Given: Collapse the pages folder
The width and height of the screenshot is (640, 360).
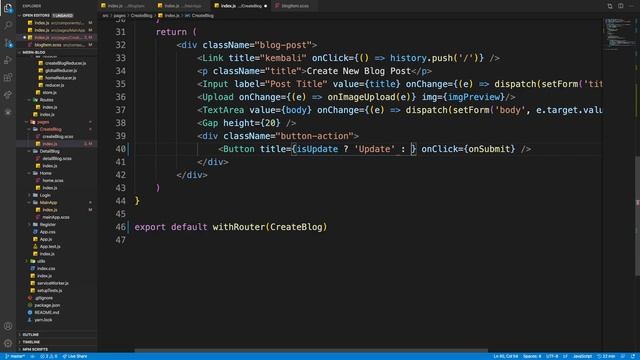Looking at the screenshot, I should coord(43,122).
